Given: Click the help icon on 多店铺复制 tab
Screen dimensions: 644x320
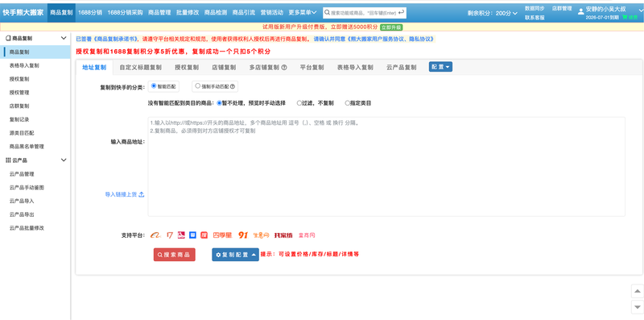Looking at the screenshot, I should point(284,68).
